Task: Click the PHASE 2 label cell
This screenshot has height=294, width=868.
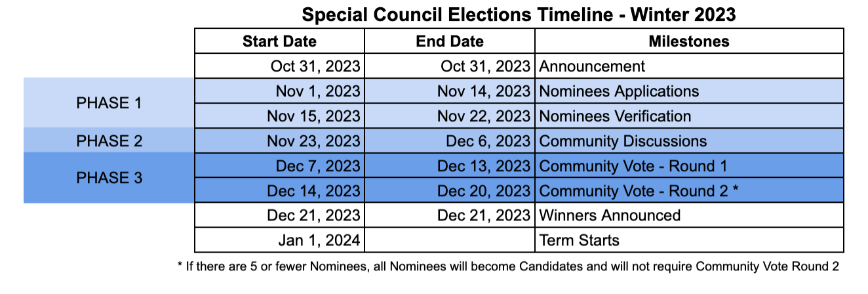Action: 109,141
